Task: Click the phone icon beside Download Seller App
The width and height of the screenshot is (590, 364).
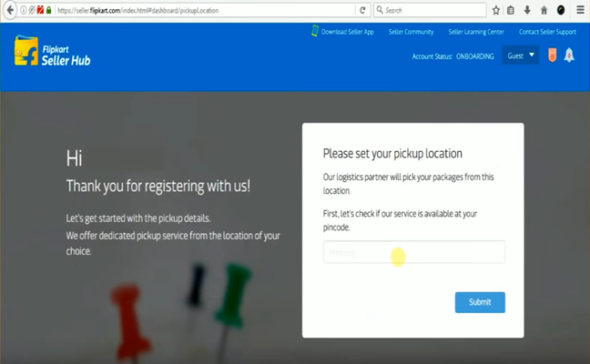Action: point(315,31)
